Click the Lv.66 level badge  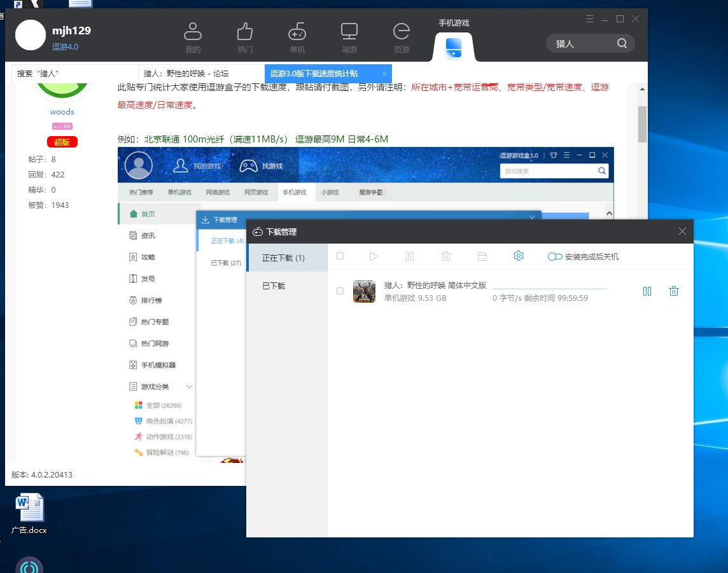(62, 126)
